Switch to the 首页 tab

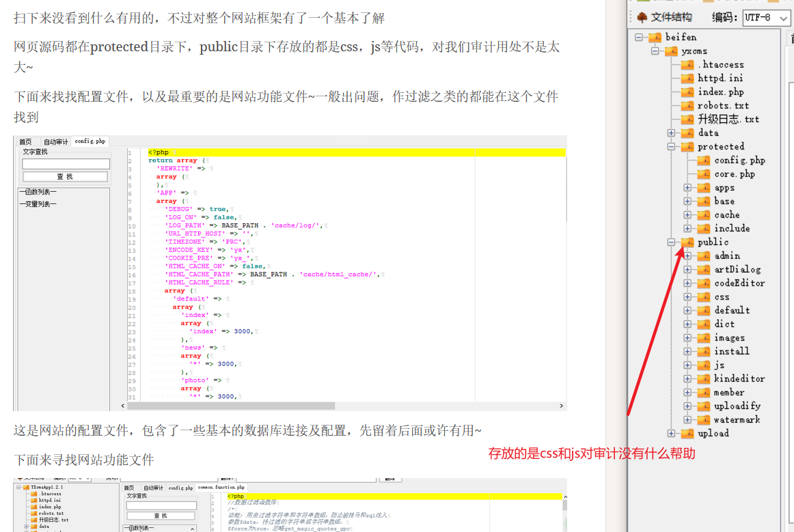point(25,142)
